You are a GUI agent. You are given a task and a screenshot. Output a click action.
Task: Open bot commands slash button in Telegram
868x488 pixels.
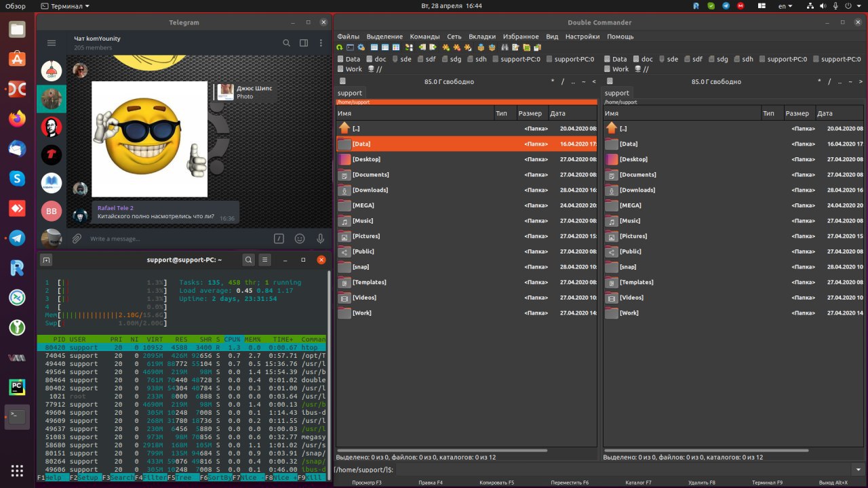[279, 239]
